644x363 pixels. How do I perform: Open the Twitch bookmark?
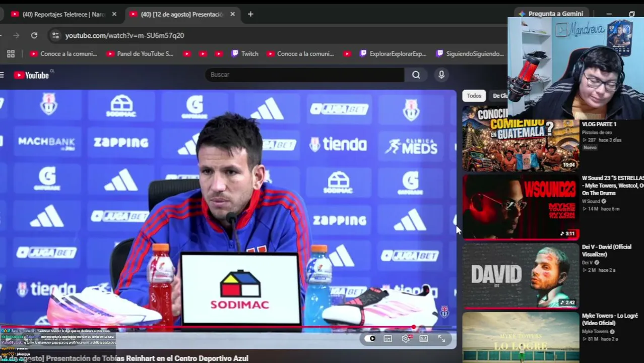(x=245, y=53)
